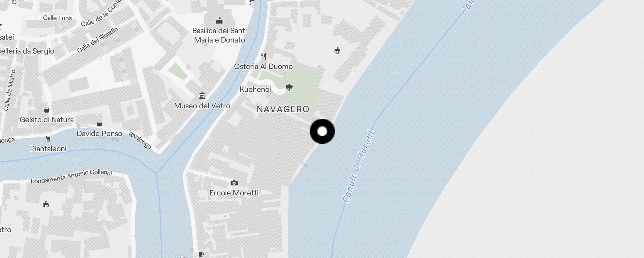This screenshot has height=258, width=644.
Task: Open the Osteria Al Duomo label
Action: pos(263,66)
